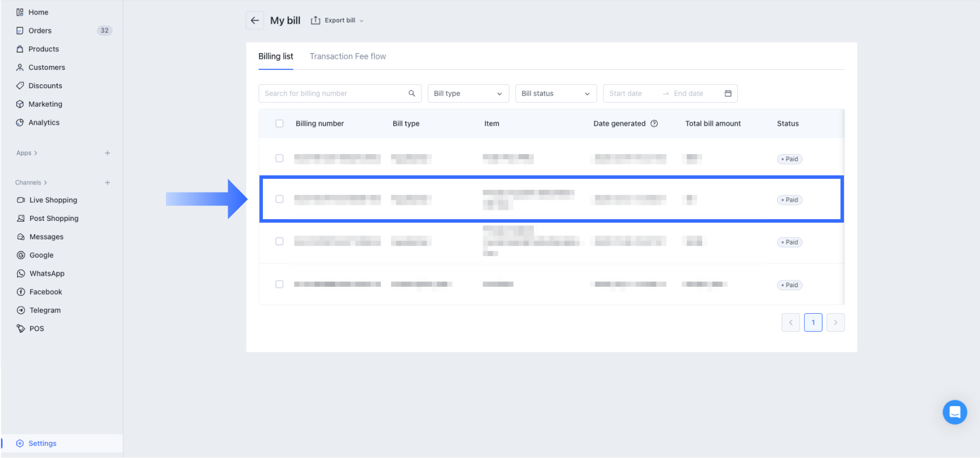Open the chat support bubble

click(955, 412)
